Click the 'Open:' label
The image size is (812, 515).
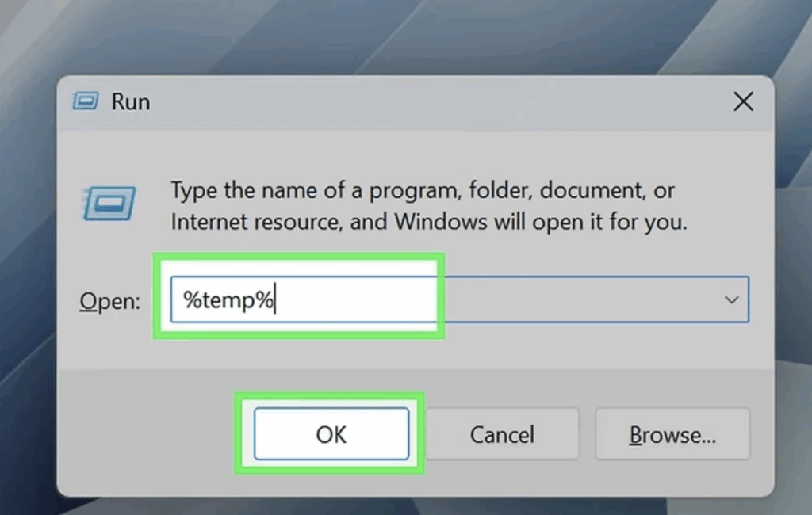coord(109,301)
